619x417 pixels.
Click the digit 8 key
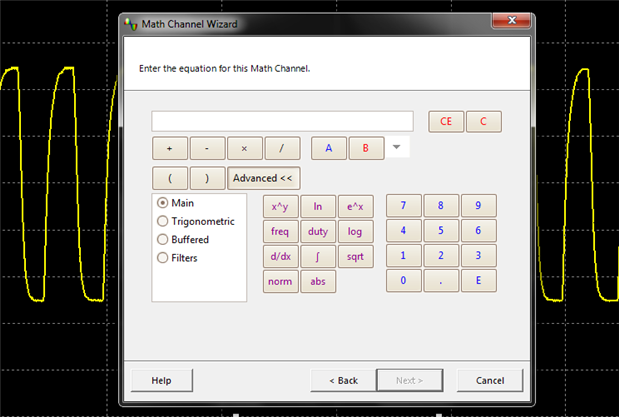(x=441, y=205)
